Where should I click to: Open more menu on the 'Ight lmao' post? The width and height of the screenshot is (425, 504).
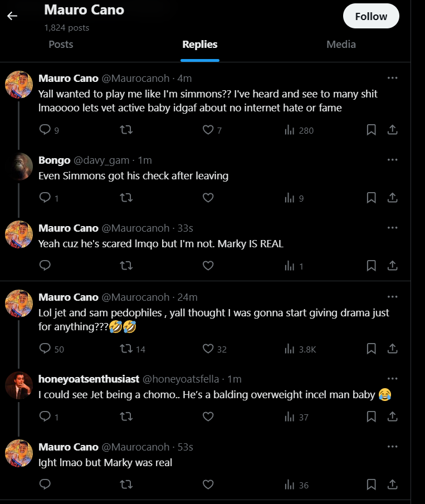[x=392, y=447]
